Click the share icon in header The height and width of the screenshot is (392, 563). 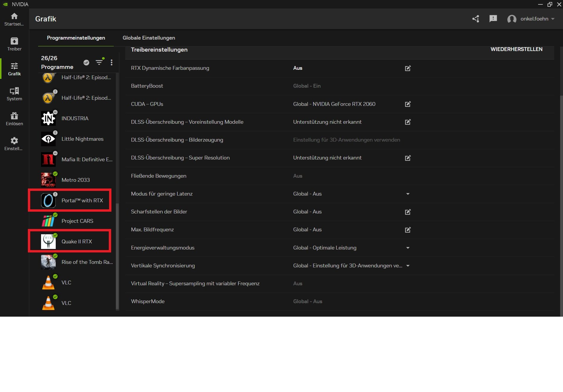pyautogui.click(x=476, y=19)
